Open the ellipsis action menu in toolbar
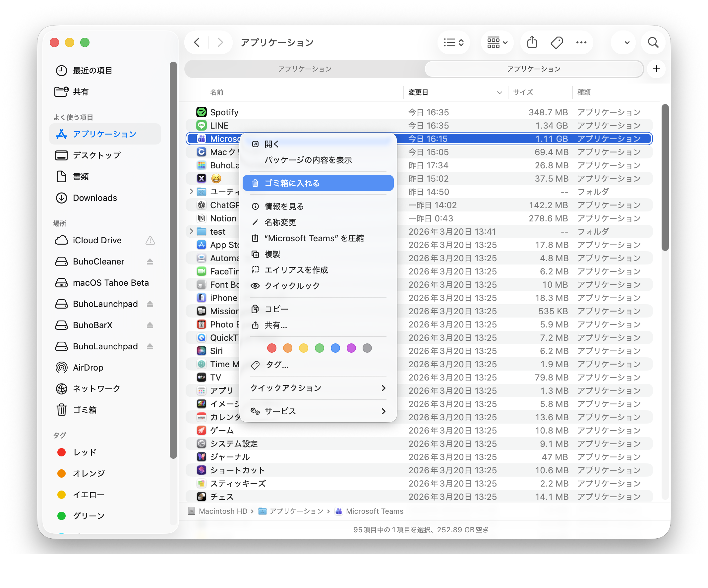Image resolution: width=708 pixels, height=588 pixels. tap(581, 42)
